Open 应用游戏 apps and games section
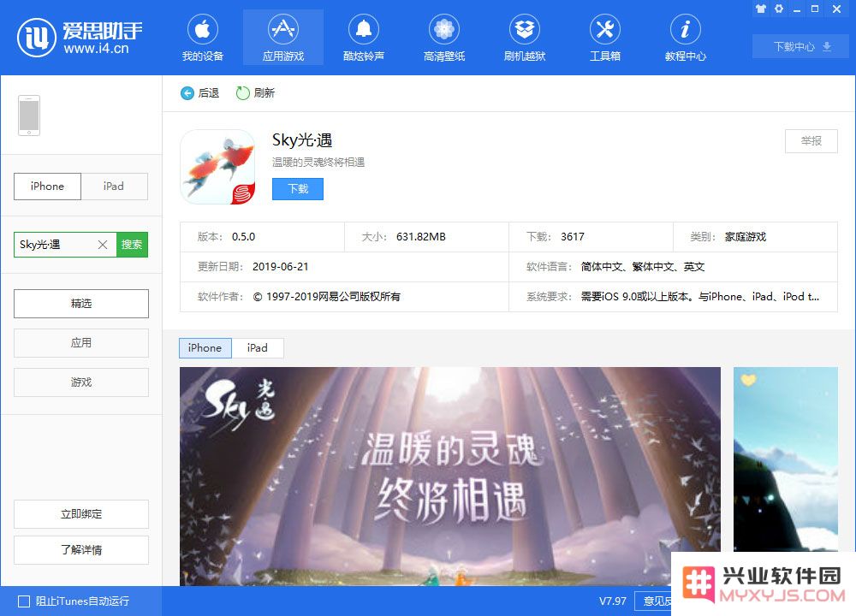This screenshot has height=616, width=856. point(282,38)
